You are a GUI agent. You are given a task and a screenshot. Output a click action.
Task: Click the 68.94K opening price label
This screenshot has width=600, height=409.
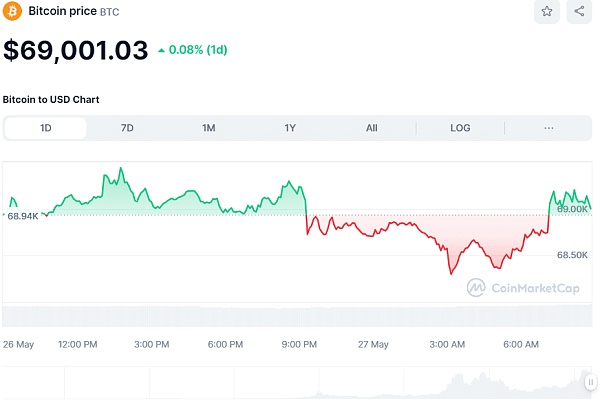22,215
